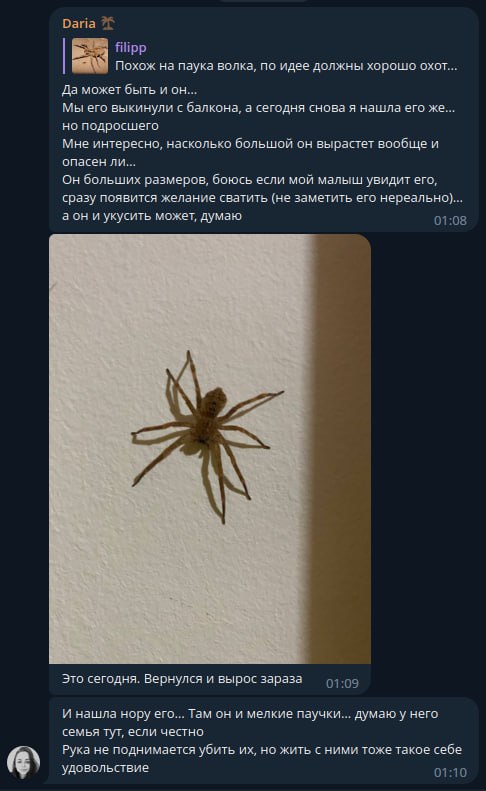This screenshot has height=791, width=486.
Task: Click Daria's round profile avatar
Action: pyautogui.click(x=23, y=762)
